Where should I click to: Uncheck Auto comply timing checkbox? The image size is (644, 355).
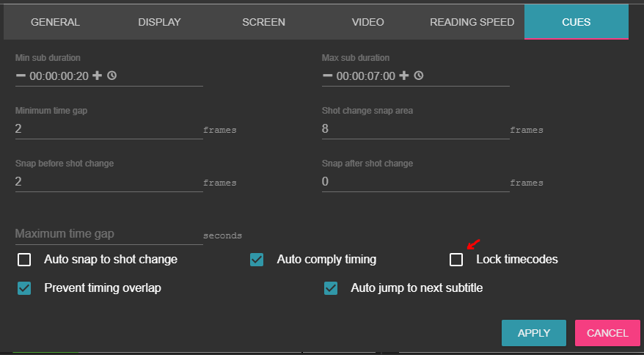coord(257,260)
